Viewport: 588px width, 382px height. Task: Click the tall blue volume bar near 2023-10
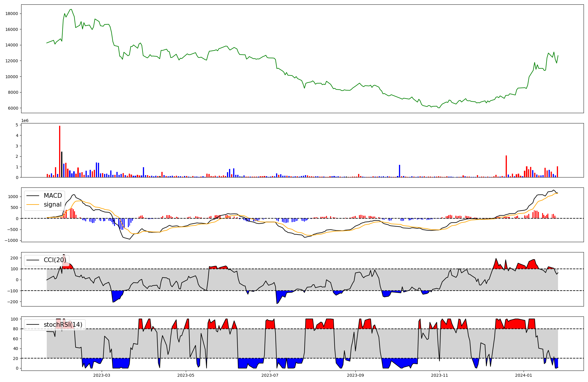pyautogui.click(x=400, y=171)
